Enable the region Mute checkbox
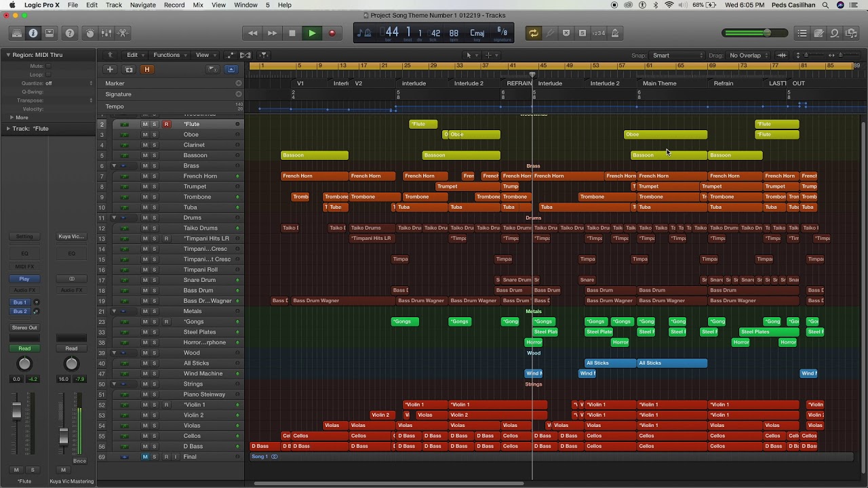 (x=48, y=66)
